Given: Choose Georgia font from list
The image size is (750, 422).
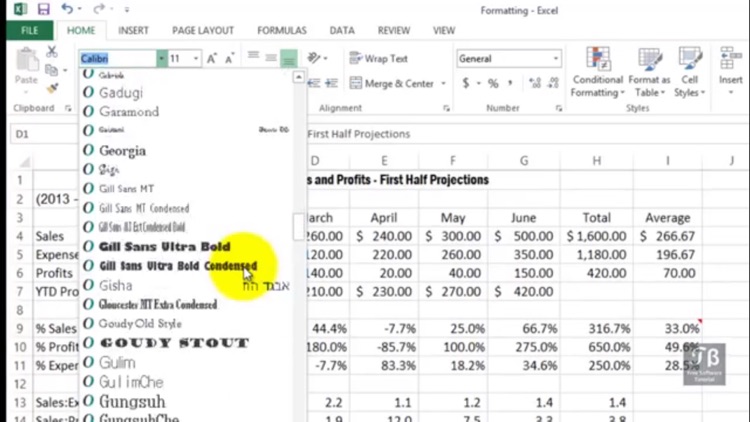Looking at the screenshot, I should tap(187, 150).
